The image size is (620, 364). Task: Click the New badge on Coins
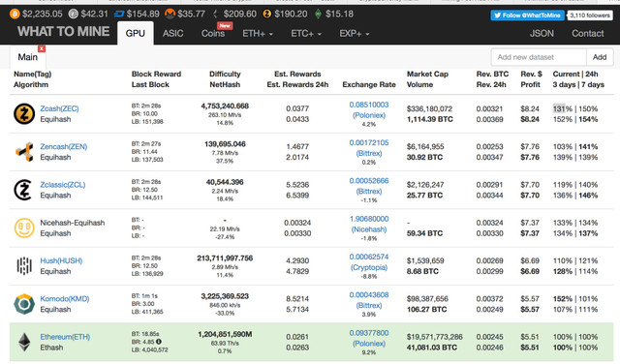click(225, 26)
